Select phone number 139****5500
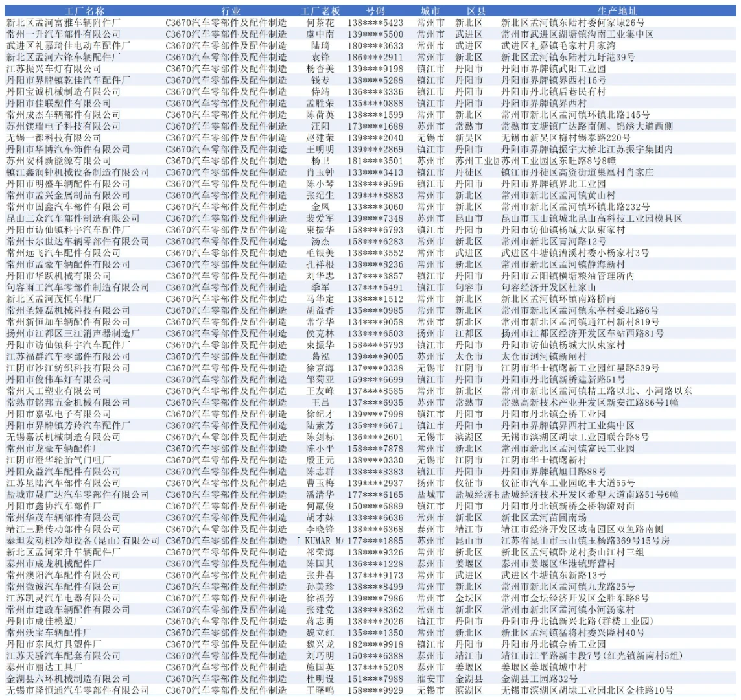 (375, 34)
